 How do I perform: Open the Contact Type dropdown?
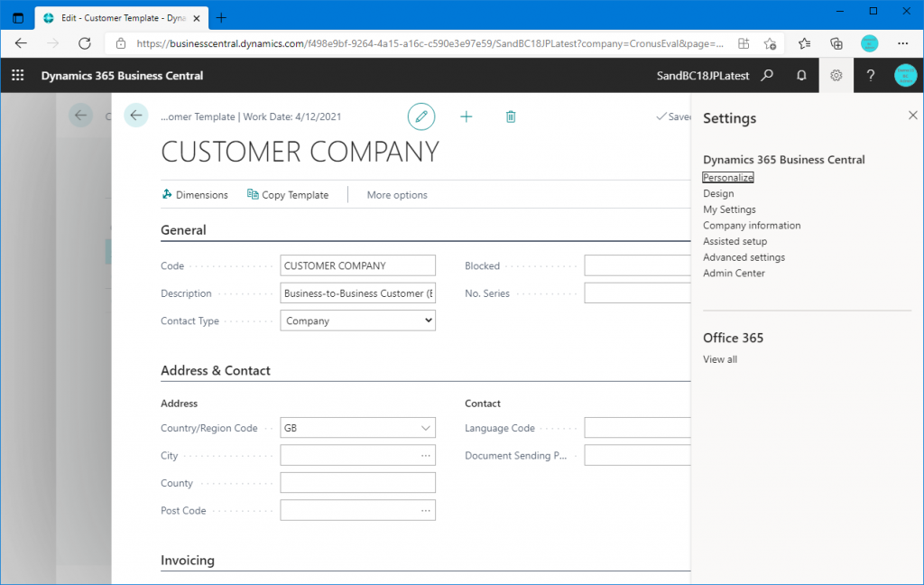click(357, 320)
